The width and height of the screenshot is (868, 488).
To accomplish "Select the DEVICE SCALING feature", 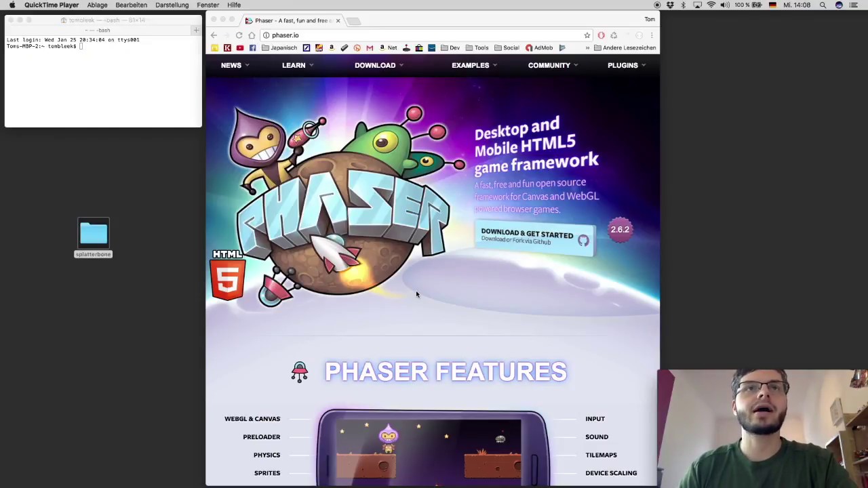I will pyautogui.click(x=611, y=473).
